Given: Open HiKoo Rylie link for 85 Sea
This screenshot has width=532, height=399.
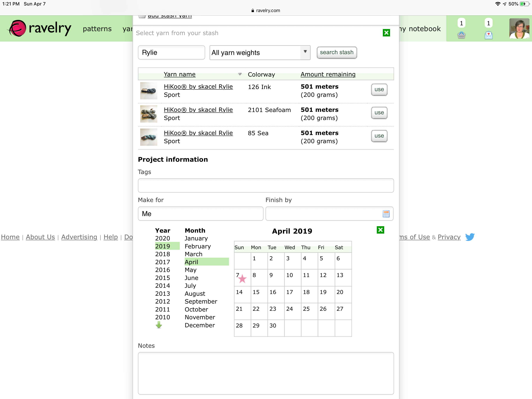Looking at the screenshot, I should click(x=198, y=133).
